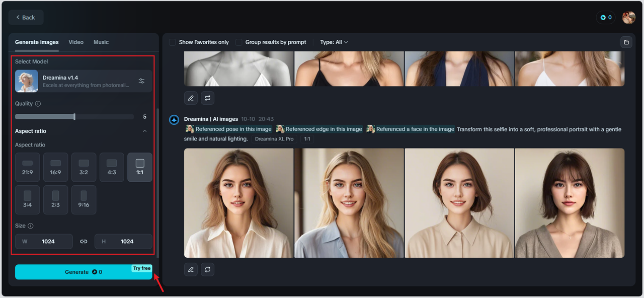The width and height of the screenshot is (644, 298).
Task: Click regenerate icon under top image row
Action: [207, 98]
